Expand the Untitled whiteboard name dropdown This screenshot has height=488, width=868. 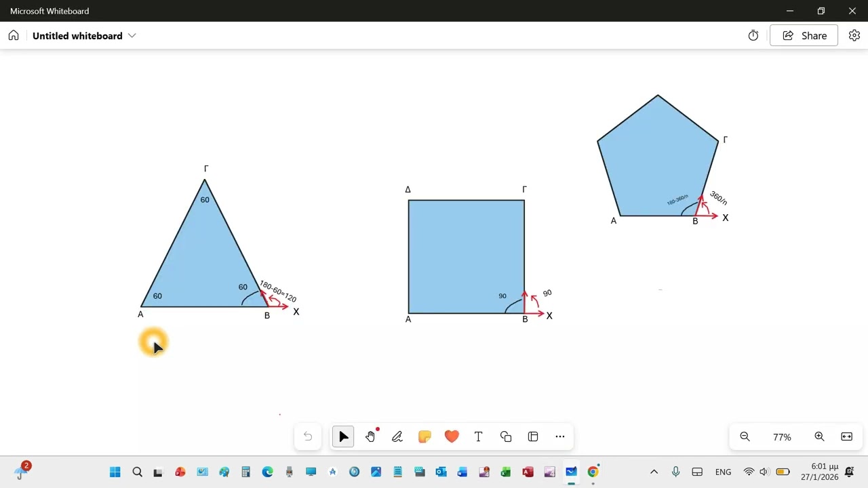[x=132, y=35]
